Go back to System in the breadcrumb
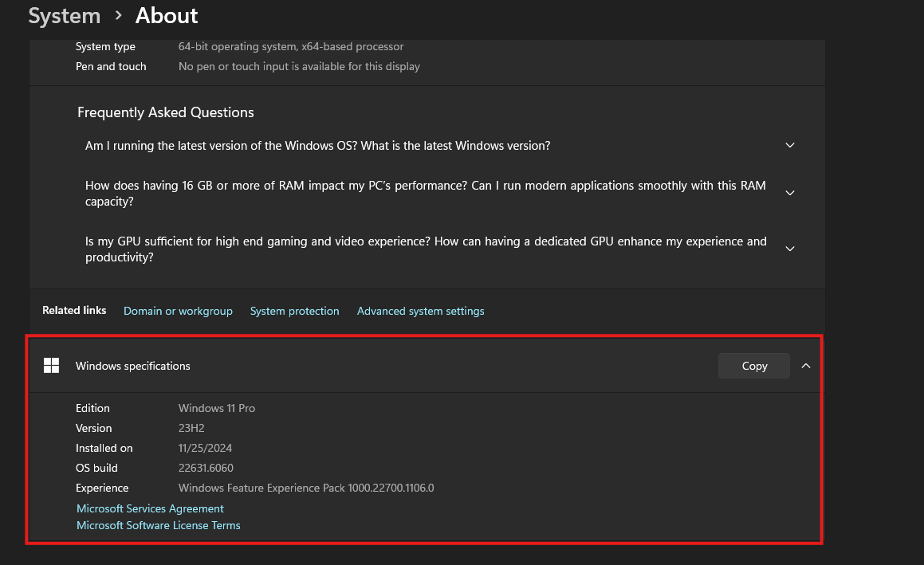Viewport: 924px width, 565px height. pos(64,16)
